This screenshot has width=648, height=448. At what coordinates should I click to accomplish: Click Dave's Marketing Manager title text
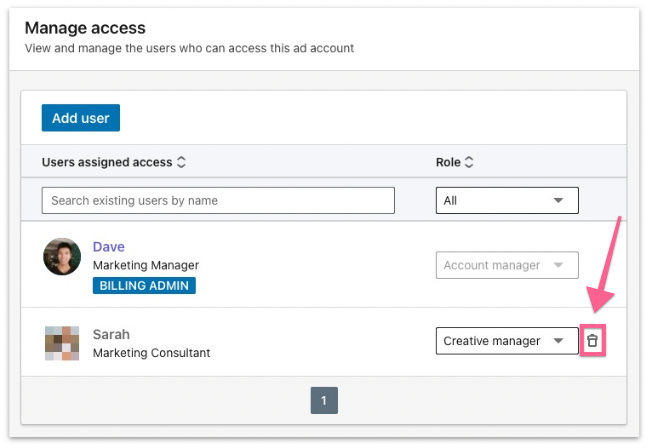pos(146,265)
